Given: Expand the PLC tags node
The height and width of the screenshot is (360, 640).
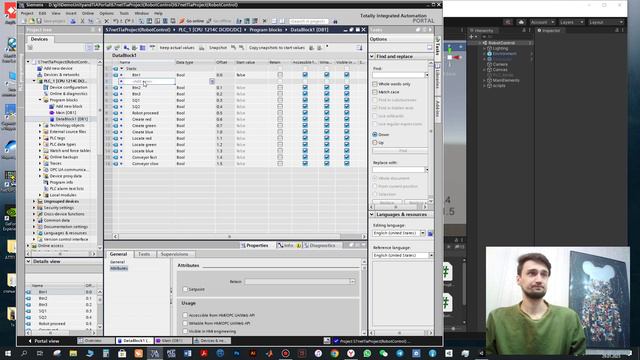Looking at the screenshot, I should [x=40, y=138].
